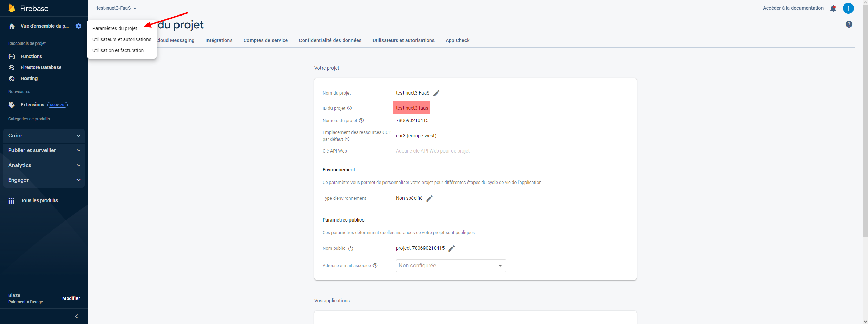868x324 pixels.
Task: Select Utilisateurs et autorisations in the popup menu
Action: pyautogui.click(x=122, y=39)
